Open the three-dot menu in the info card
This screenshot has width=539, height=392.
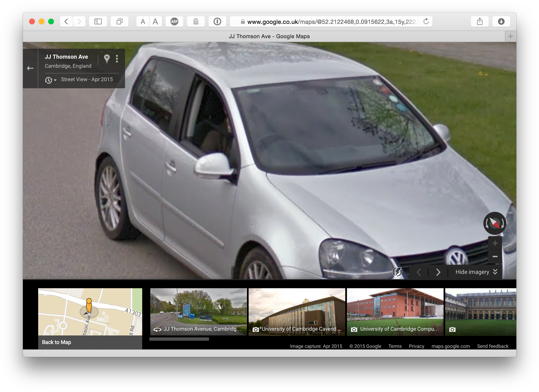click(117, 58)
